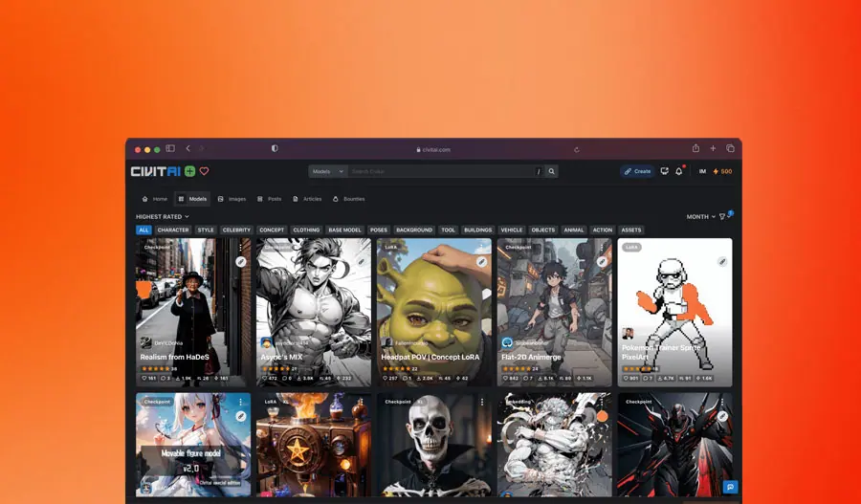Filter by POSES category
The image size is (861, 504).
click(x=378, y=230)
